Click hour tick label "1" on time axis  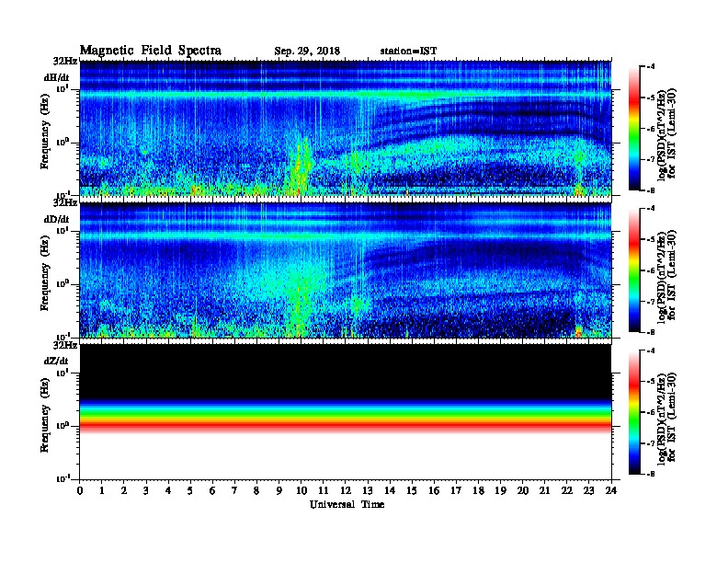(x=102, y=490)
